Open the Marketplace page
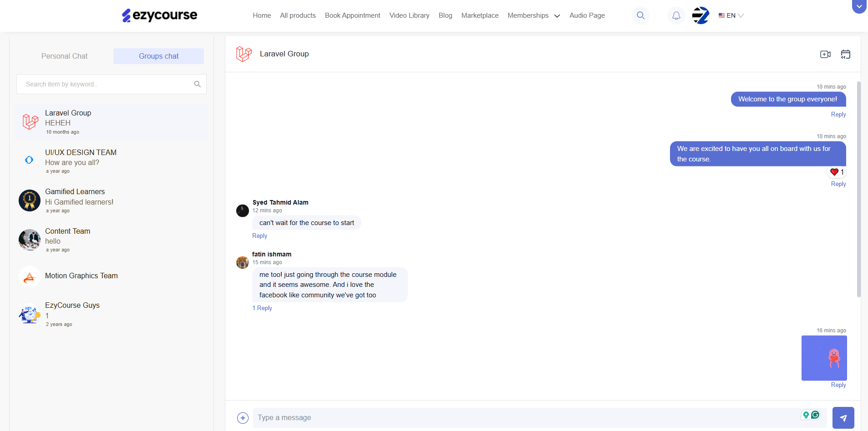This screenshot has width=868, height=431. (480, 15)
